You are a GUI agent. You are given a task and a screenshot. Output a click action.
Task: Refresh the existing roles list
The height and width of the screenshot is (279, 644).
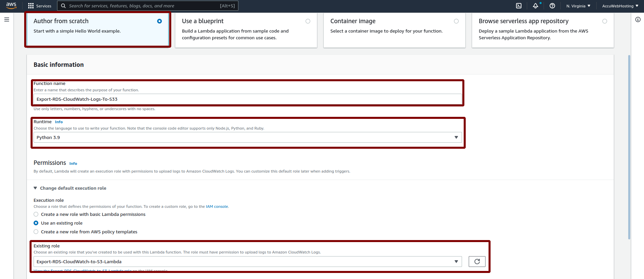click(x=477, y=262)
